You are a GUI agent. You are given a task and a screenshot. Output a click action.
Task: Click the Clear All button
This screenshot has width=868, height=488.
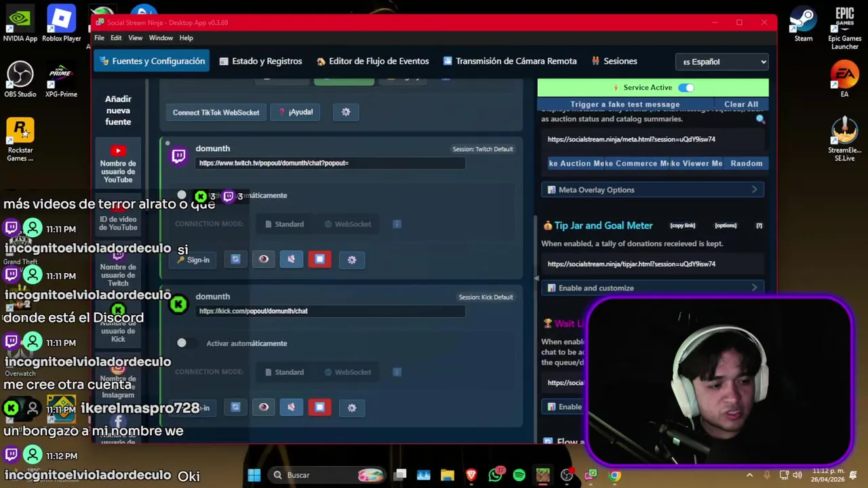pos(741,104)
